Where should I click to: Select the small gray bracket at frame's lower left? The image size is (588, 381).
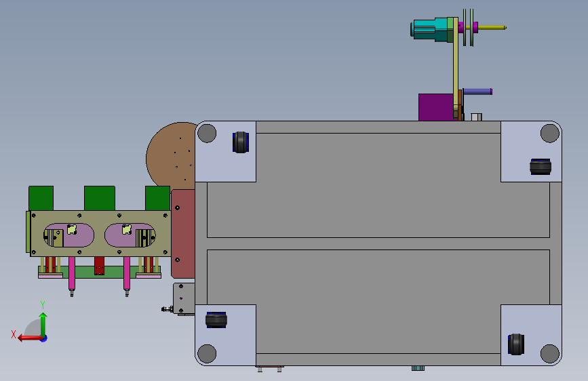pyautogui.click(x=184, y=299)
